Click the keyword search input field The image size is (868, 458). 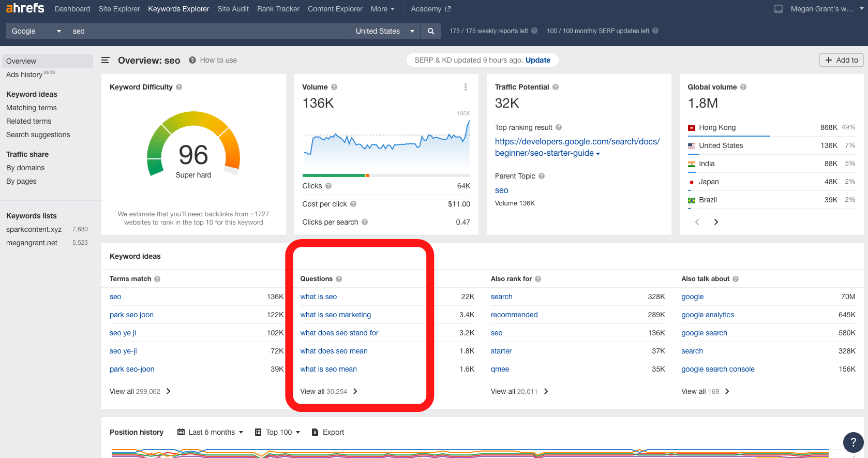[x=208, y=31]
